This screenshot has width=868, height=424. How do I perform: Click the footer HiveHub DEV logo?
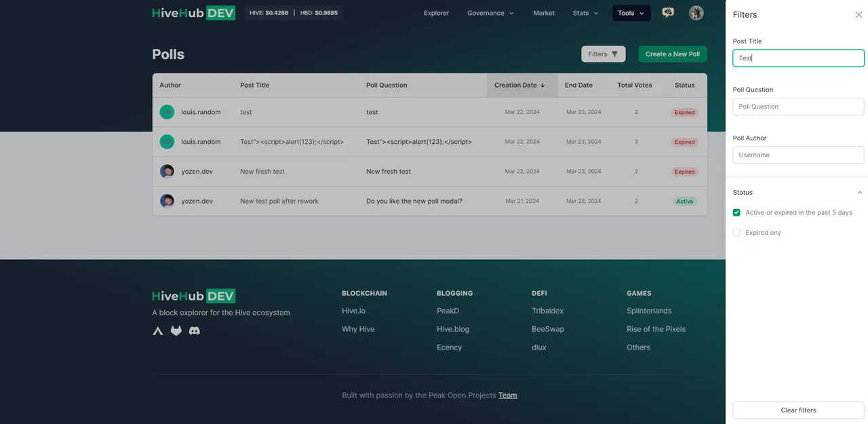click(193, 296)
